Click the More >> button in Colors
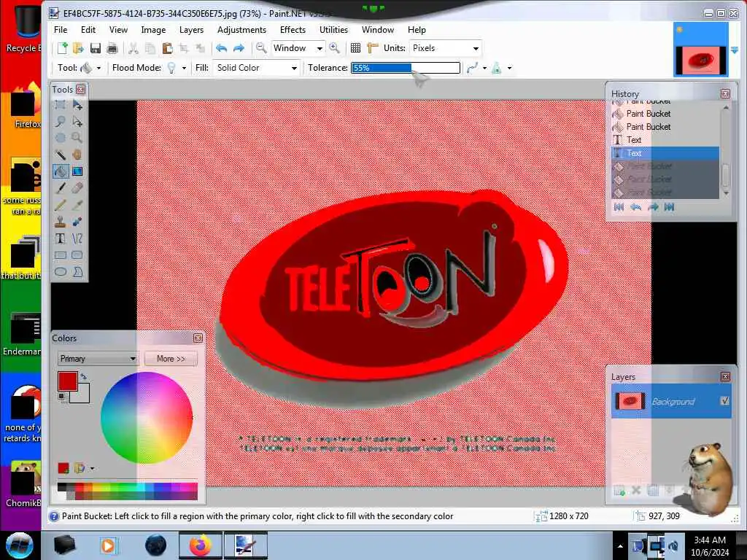Image resolution: width=747 pixels, height=560 pixels. (171, 359)
